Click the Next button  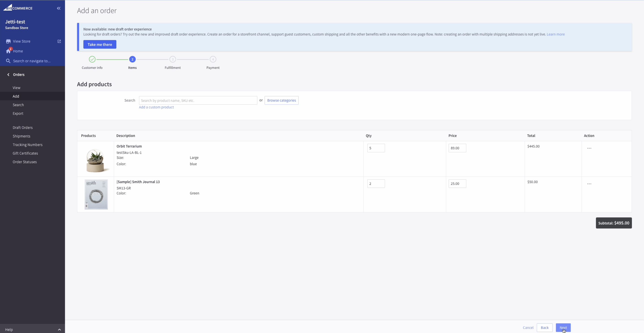coord(563,327)
